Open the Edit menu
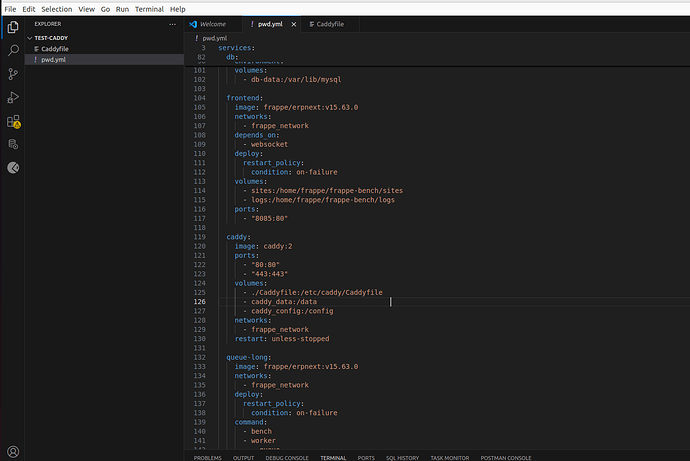Viewport: 690px width, 461px height. tap(29, 9)
